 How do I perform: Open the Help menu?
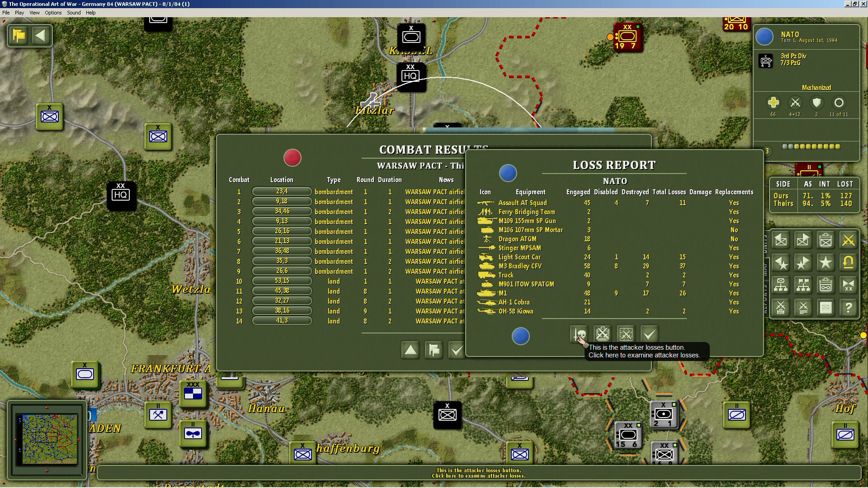click(91, 13)
